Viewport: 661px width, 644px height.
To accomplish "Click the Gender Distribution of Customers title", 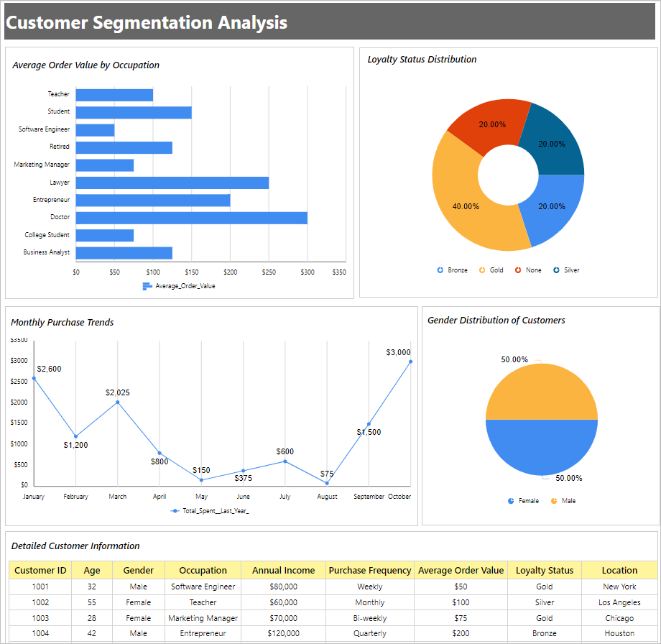I will pos(496,320).
